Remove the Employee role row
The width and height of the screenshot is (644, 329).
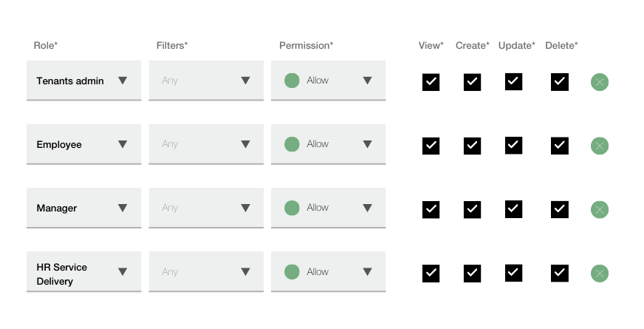coord(599,146)
